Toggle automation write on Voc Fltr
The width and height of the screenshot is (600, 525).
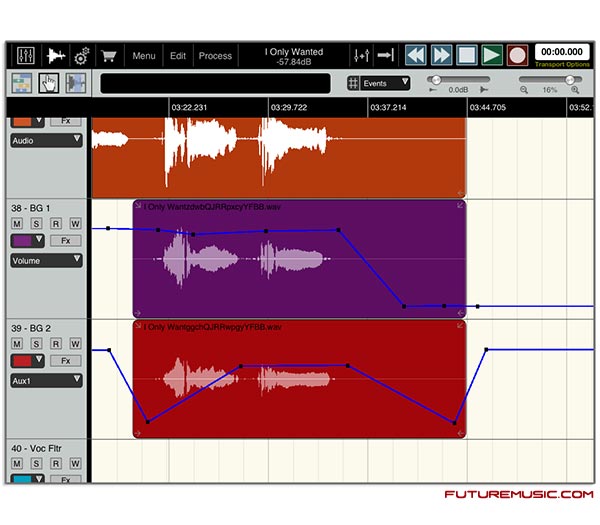click(75, 463)
